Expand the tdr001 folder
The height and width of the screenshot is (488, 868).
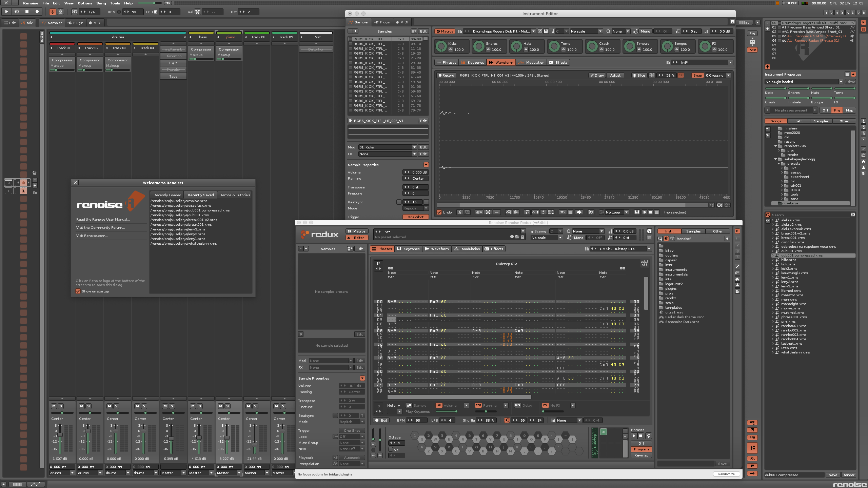782,185
